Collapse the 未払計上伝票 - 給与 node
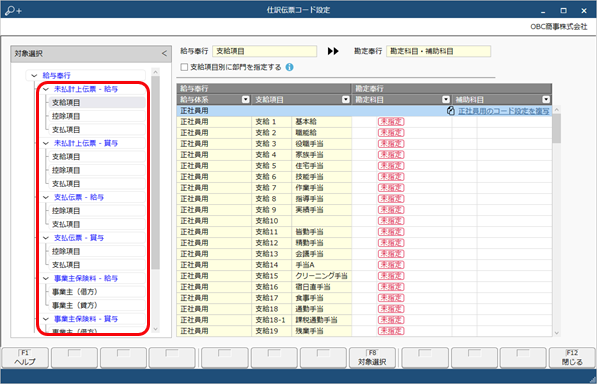The height and width of the screenshot is (384, 597). pyautogui.click(x=46, y=89)
